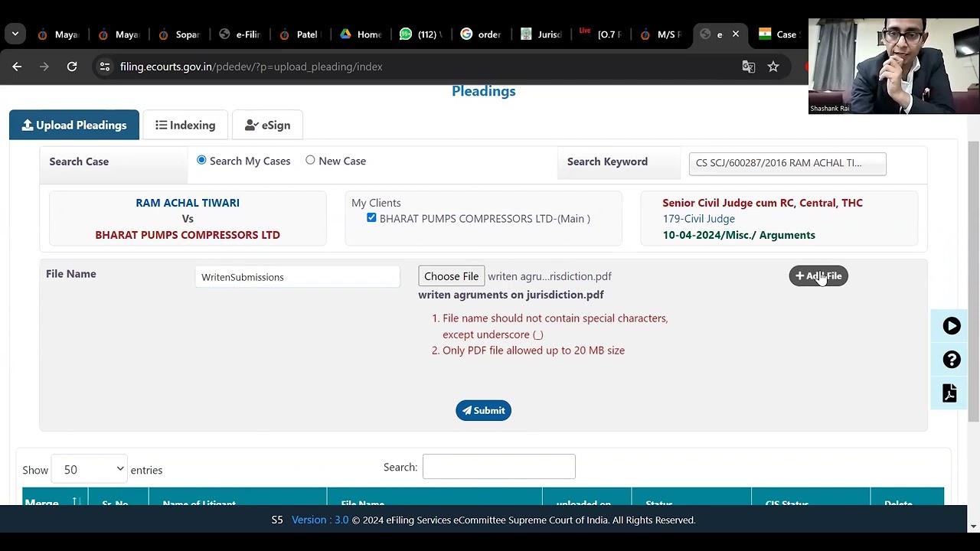Switch to the M/S browser tab
The height and width of the screenshot is (551, 980).
click(661, 34)
